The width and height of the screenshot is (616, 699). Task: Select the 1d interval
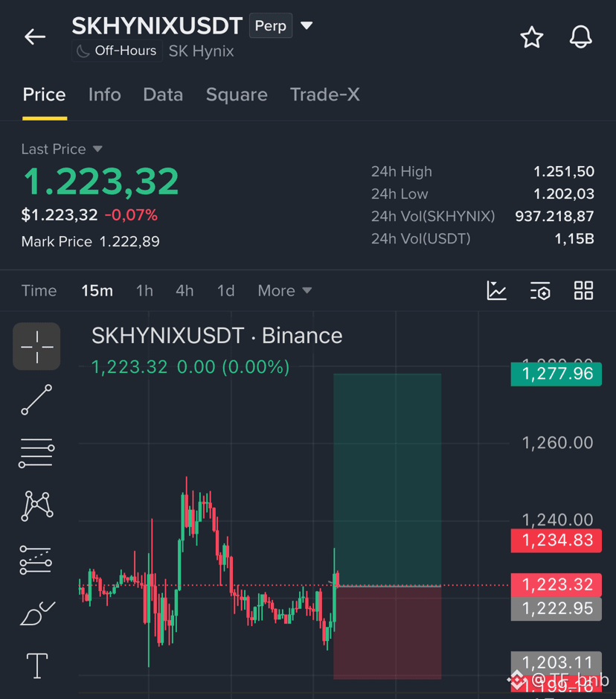point(226,290)
